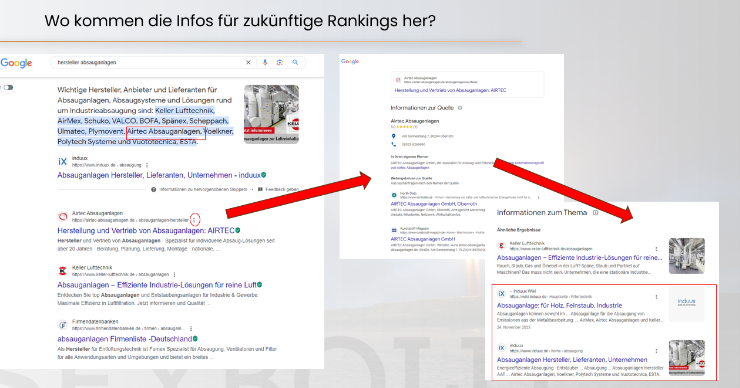This screenshot has width=740, height=388.
Task: Open thumbnail of the last induux similar result
Action: [687, 358]
